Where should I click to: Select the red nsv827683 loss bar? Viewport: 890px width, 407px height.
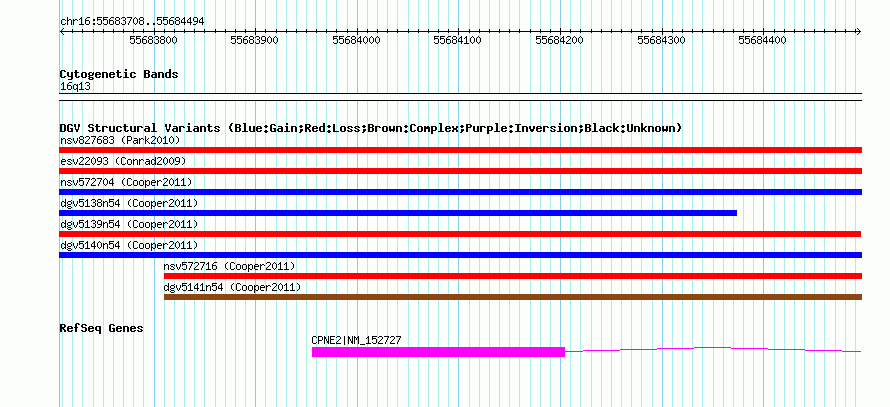(x=460, y=150)
